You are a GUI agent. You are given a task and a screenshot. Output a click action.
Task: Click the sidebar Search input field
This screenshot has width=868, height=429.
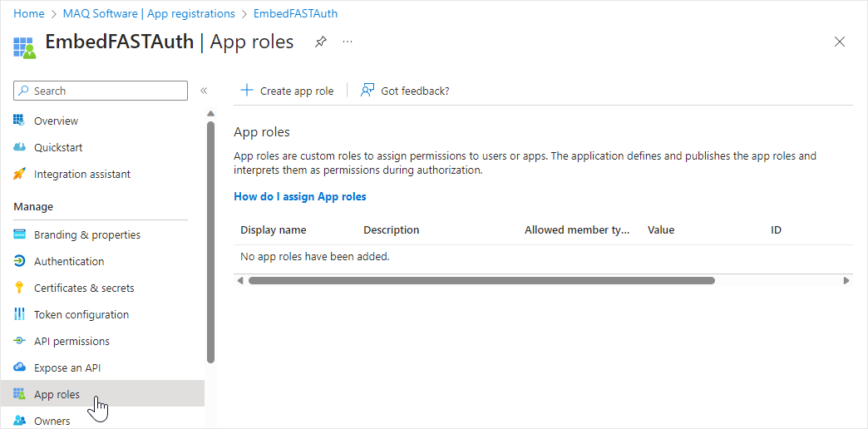pyautogui.click(x=101, y=91)
